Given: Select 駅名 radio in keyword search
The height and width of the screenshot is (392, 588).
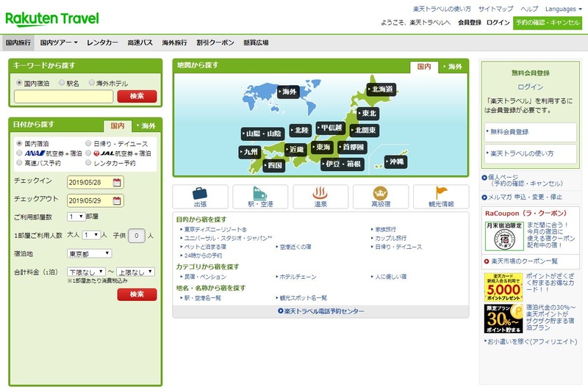Looking at the screenshot, I should pos(62,83).
